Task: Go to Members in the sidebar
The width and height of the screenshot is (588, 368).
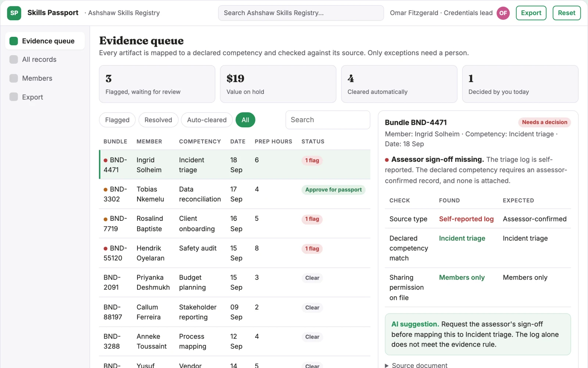Action: pyautogui.click(x=45, y=78)
